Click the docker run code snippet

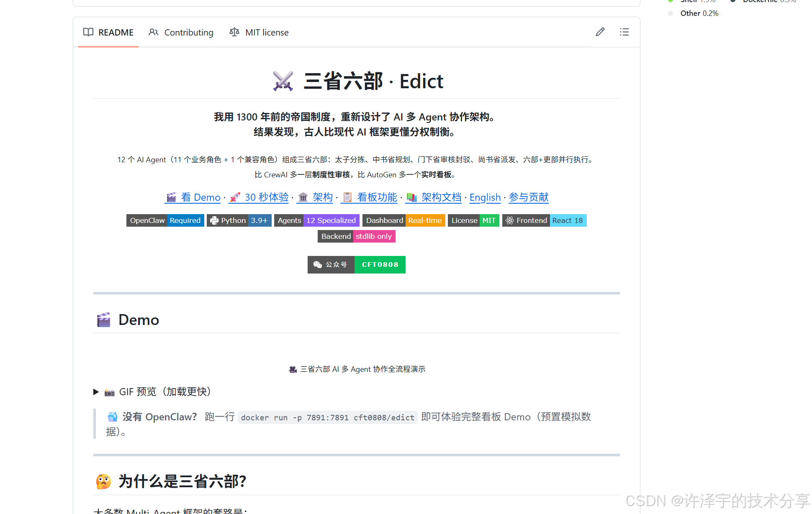tap(327, 417)
